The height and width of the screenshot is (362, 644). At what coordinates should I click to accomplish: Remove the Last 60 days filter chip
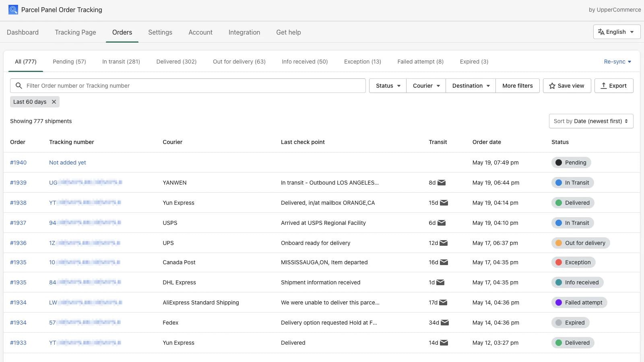(54, 101)
